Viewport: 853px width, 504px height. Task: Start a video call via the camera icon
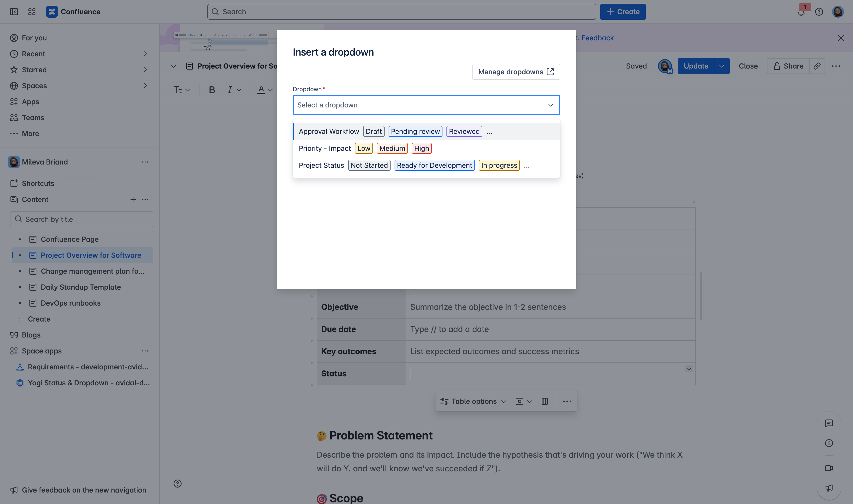(829, 468)
